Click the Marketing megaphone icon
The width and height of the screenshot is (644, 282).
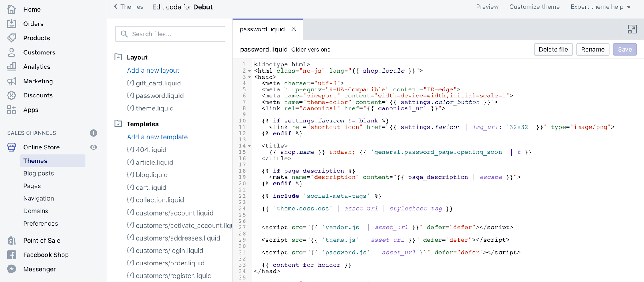[x=12, y=81]
